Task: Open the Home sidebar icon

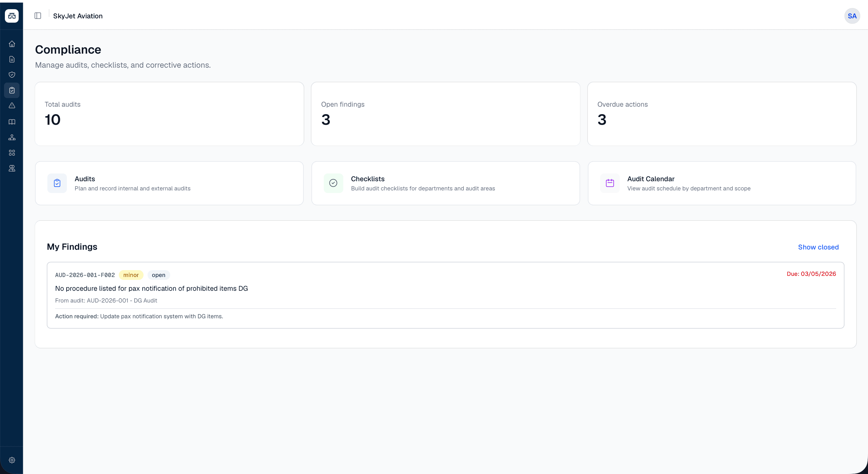Action: pyautogui.click(x=12, y=44)
